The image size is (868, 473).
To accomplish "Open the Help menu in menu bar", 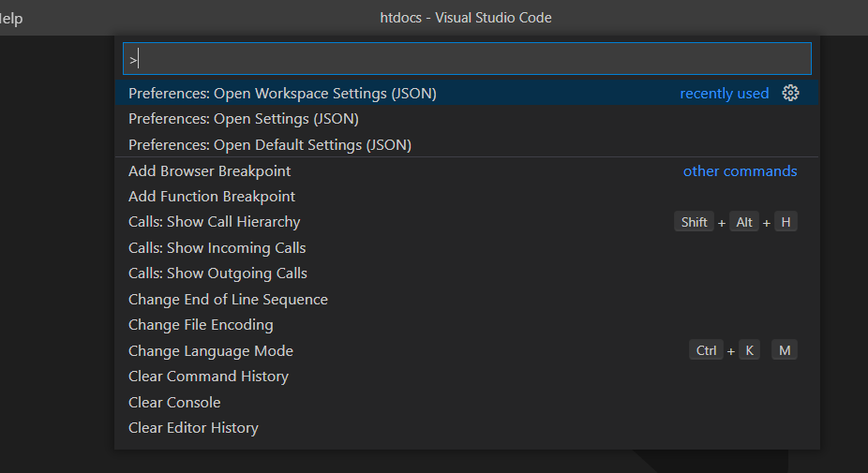I will pos(11,18).
